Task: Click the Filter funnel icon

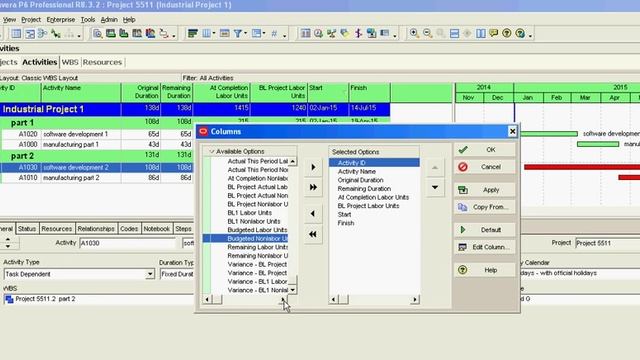Action: pyautogui.click(x=238, y=33)
